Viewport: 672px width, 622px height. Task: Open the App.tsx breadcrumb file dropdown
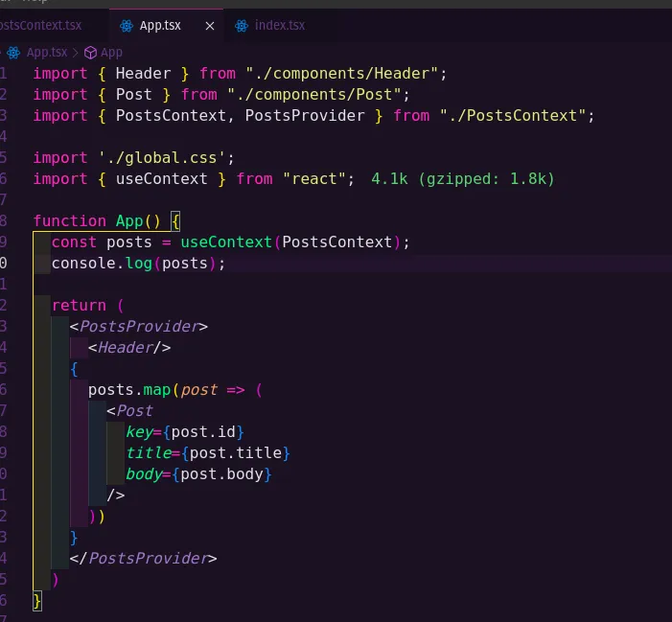(x=46, y=53)
